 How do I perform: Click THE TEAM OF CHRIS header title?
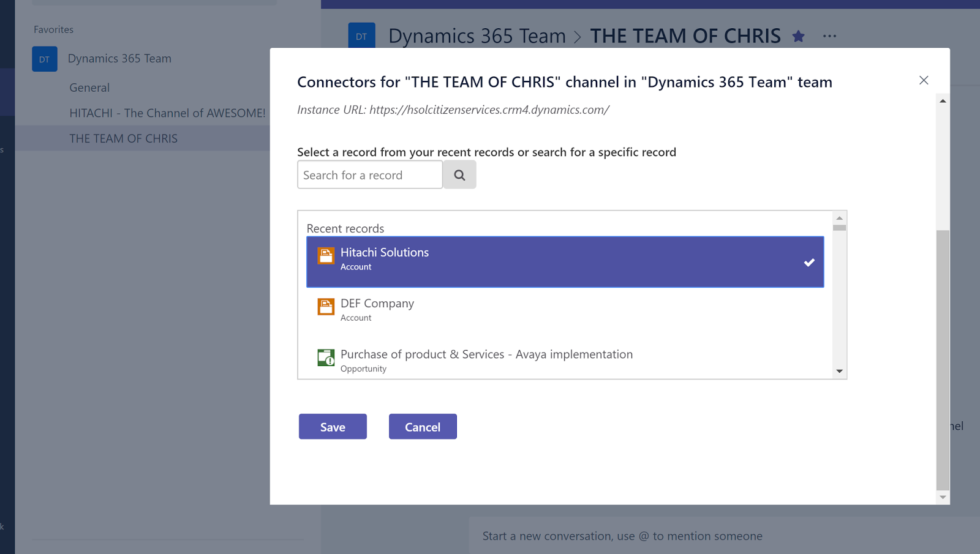[x=685, y=36]
